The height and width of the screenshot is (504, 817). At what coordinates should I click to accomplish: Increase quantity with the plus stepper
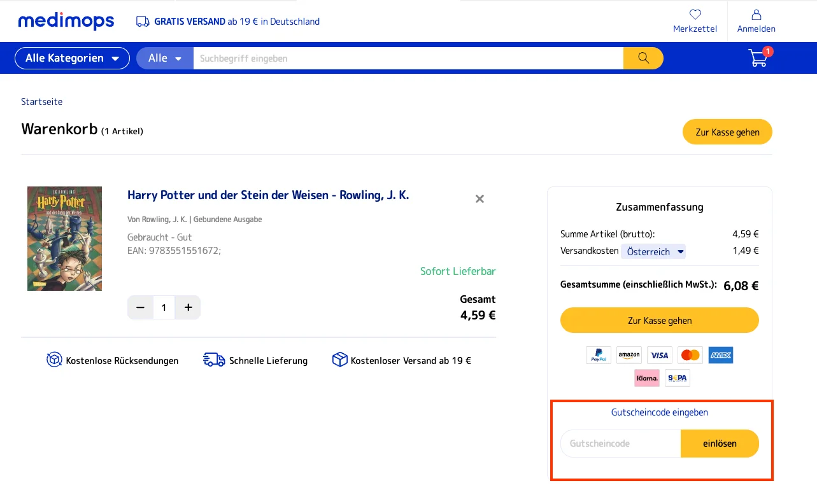click(x=187, y=307)
